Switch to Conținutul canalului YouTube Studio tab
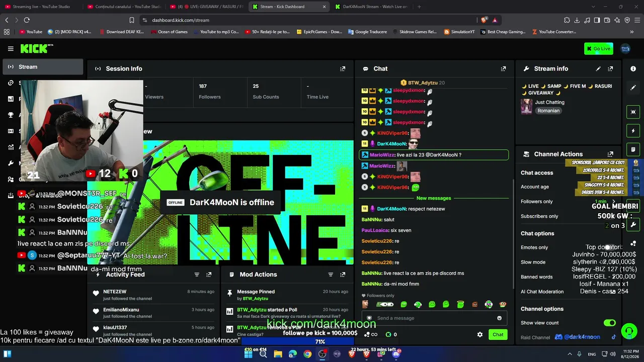644x362 pixels. (124, 7)
